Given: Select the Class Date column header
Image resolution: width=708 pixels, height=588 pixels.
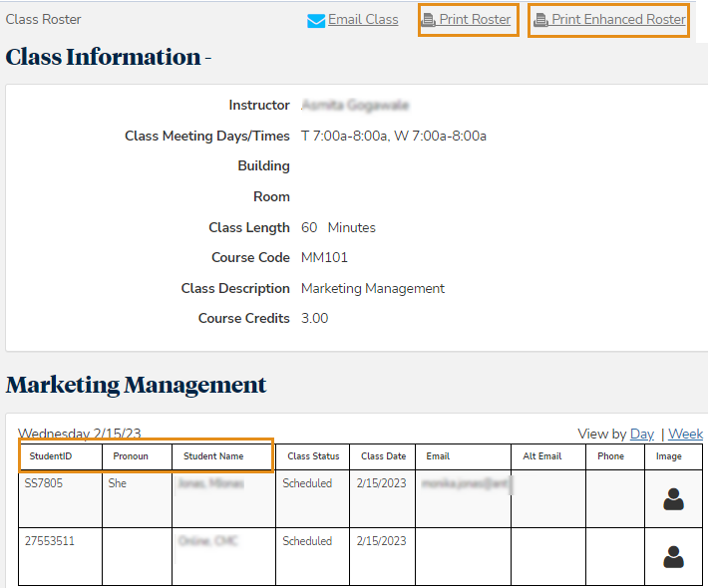Looking at the screenshot, I should (x=383, y=456).
